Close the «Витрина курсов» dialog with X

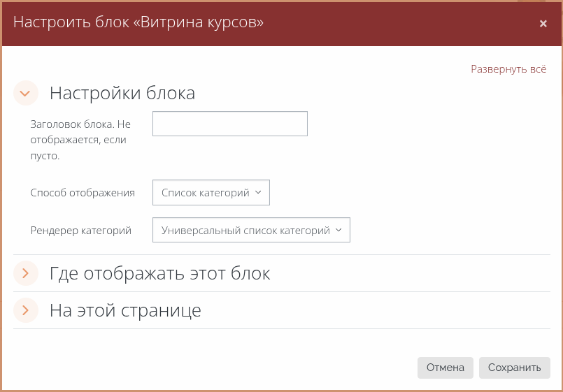pyautogui.click(x=543, y=24)
